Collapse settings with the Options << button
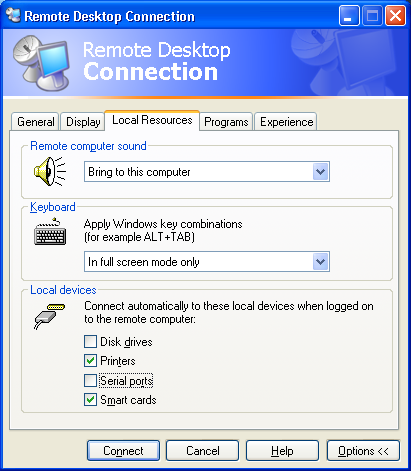The image size is (411, 471). [x=363, y=451]
